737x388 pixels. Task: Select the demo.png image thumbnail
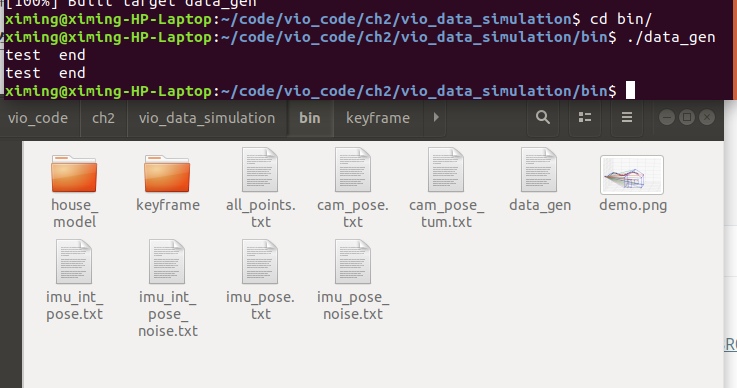pyautogui.click(x=632, y=175)
